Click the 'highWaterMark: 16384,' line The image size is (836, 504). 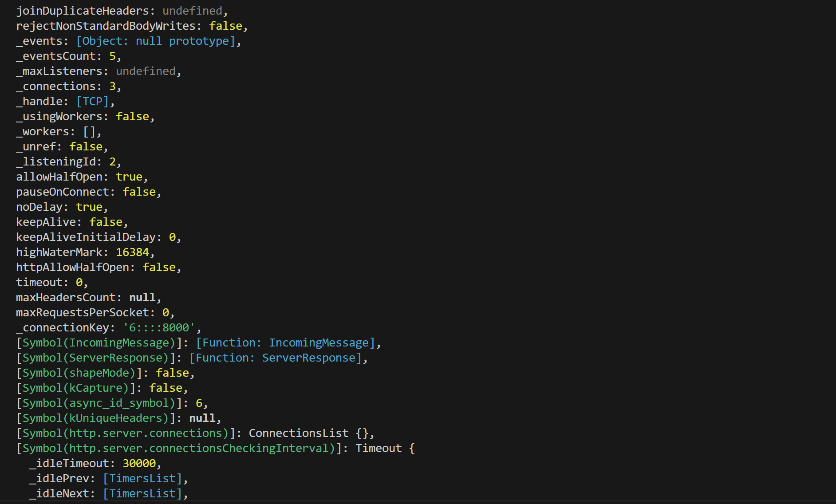point(85,252)
